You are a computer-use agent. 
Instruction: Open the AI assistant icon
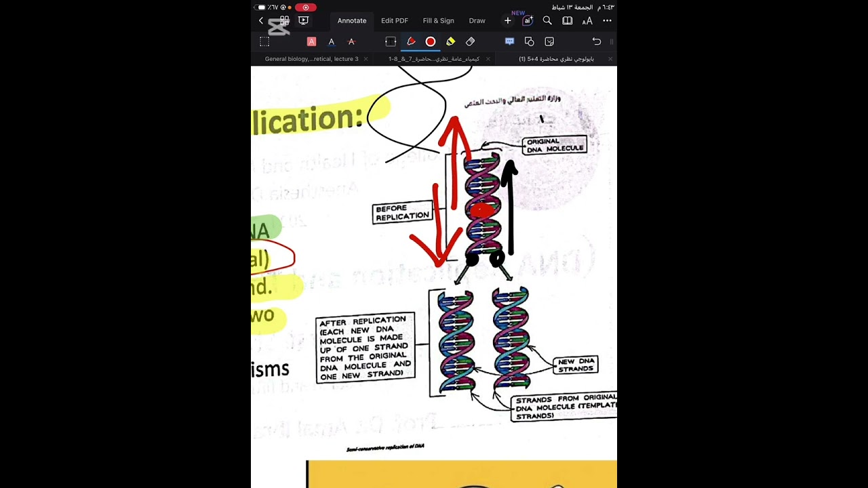click(528, 21)
